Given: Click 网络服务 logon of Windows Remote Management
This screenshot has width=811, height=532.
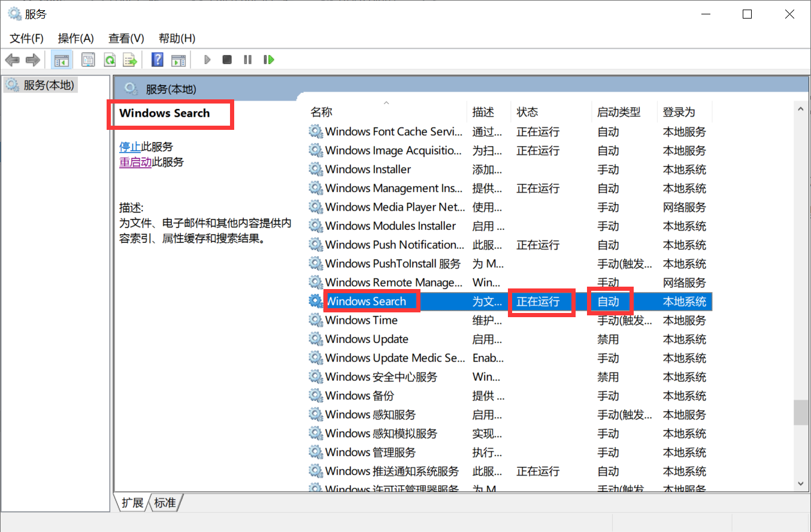Looking at the screenshot, I should tap(684, 282).
